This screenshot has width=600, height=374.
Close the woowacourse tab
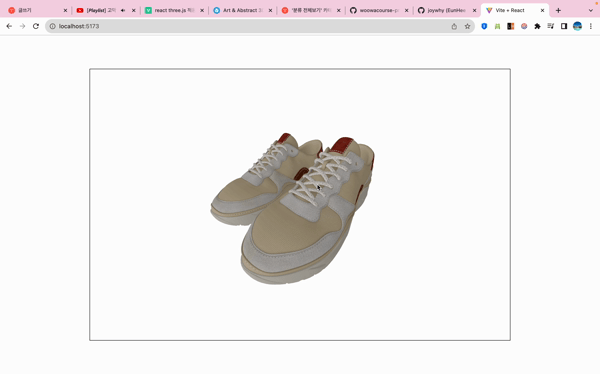(x=407, y=10)
